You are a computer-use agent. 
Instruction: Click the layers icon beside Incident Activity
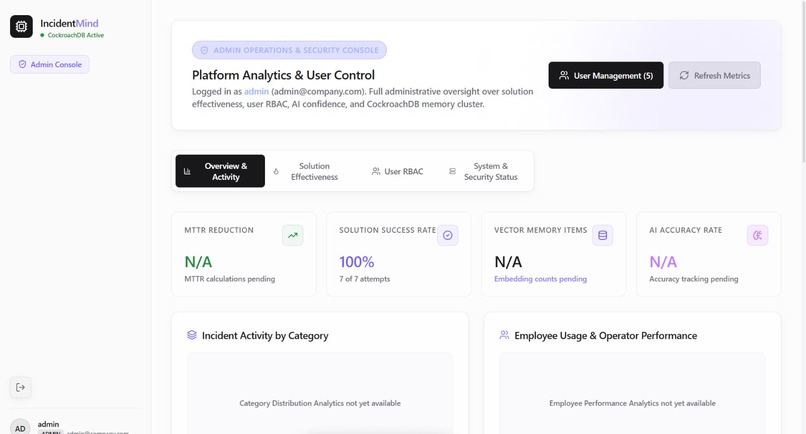pos(192,335)
